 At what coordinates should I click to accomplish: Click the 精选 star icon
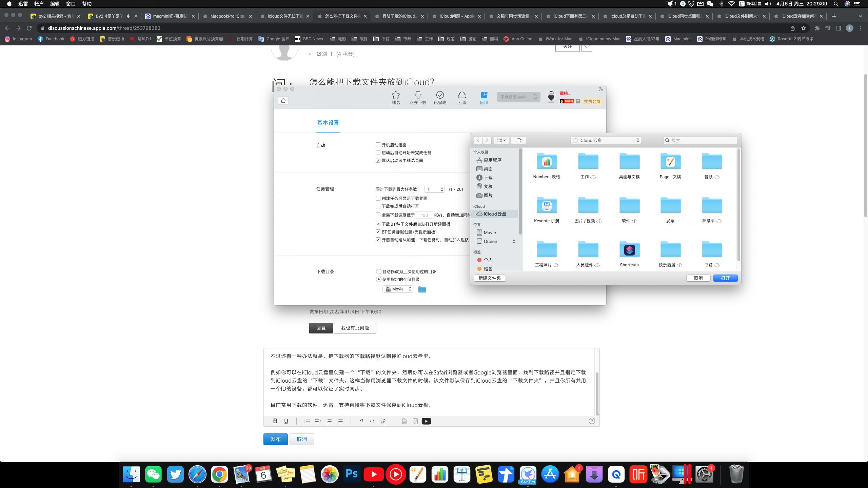[x=396, y=97]
